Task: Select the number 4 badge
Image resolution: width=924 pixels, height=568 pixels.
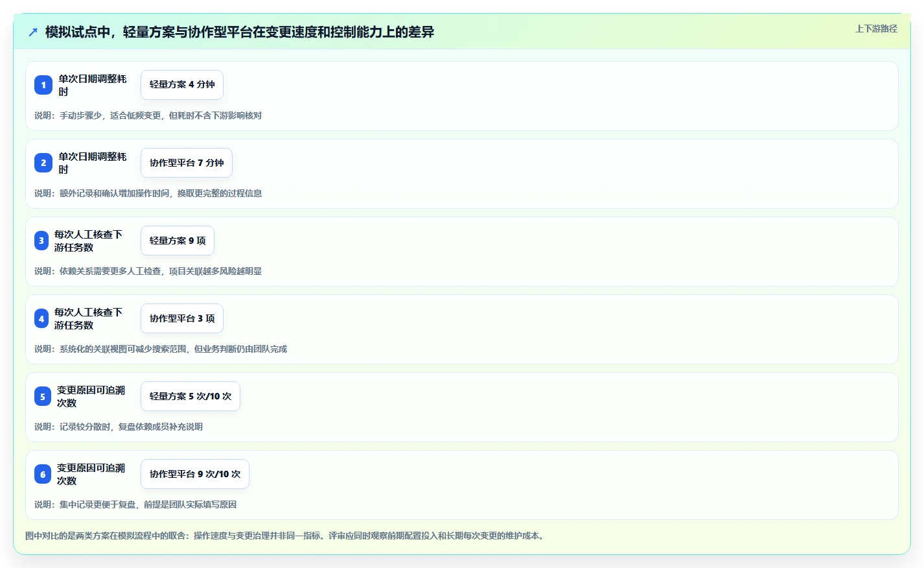Action: click(41, 318)
